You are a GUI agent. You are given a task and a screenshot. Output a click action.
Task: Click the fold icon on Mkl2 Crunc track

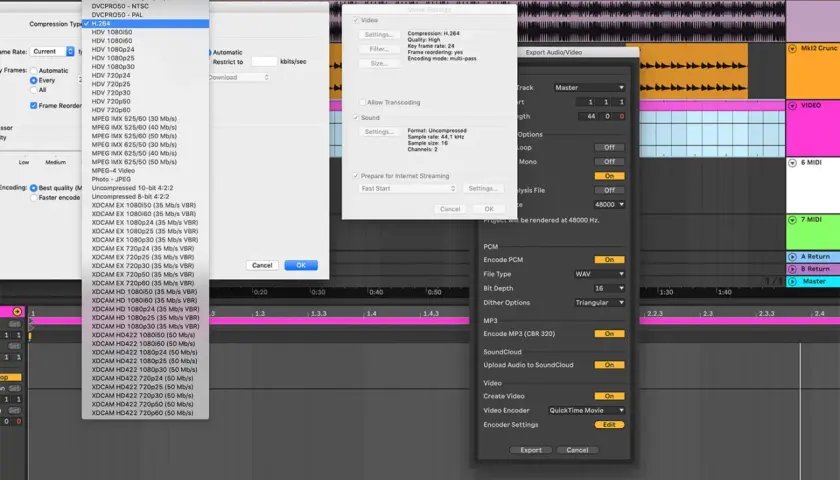click(792, 49)
